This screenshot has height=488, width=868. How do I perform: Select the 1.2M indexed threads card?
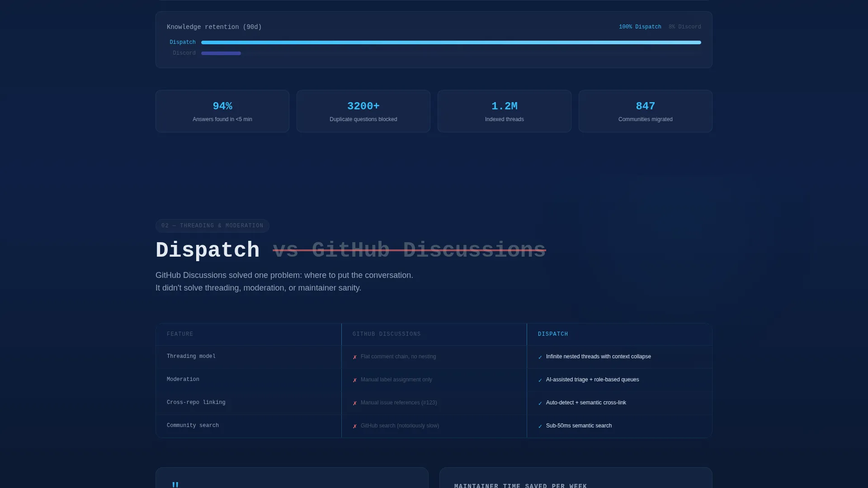pyautogui.click(x=505, y=111)
